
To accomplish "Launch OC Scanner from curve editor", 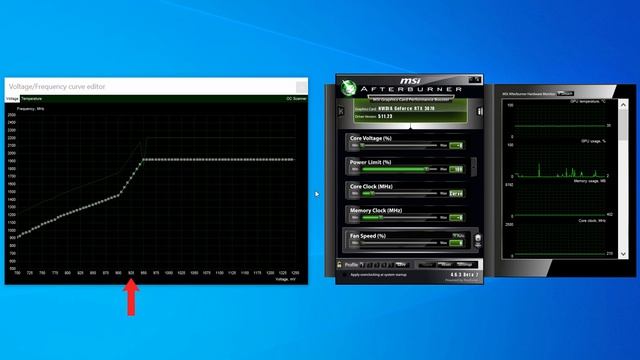I will 296,99.
